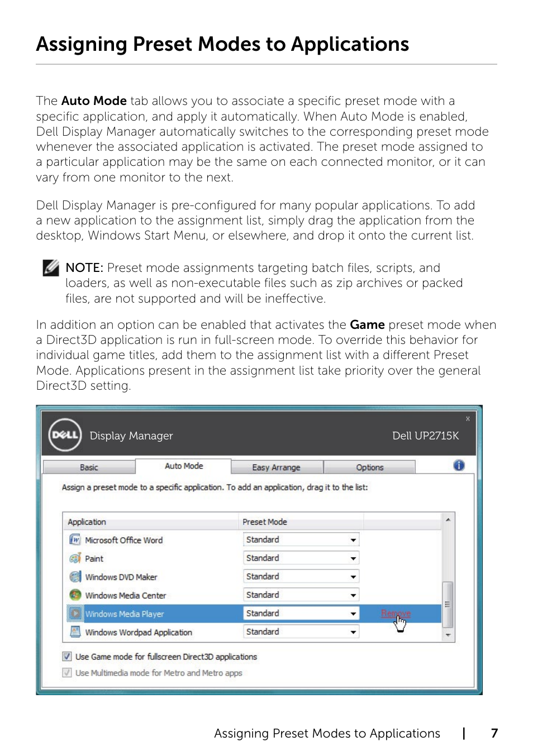Select the Windows Media Player row
Viewport: 533px width, 756px height.
pyautogui.click(x=253, y=614)
